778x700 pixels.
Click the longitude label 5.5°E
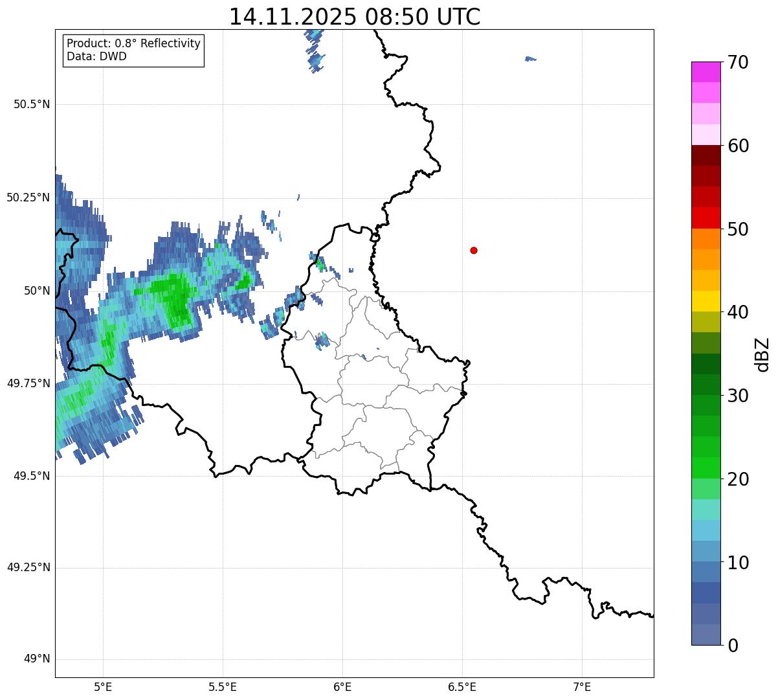(x=223, y=686)
